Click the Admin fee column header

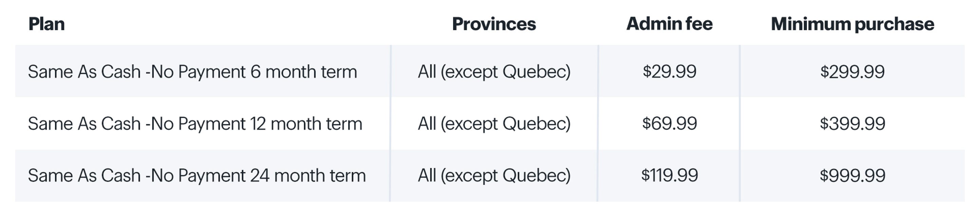coord(669,24)
